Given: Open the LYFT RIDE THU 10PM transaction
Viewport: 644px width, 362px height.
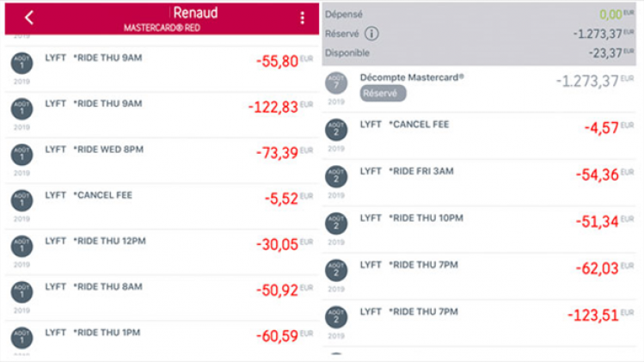Looking at the screenshot, I should (481, 223).
